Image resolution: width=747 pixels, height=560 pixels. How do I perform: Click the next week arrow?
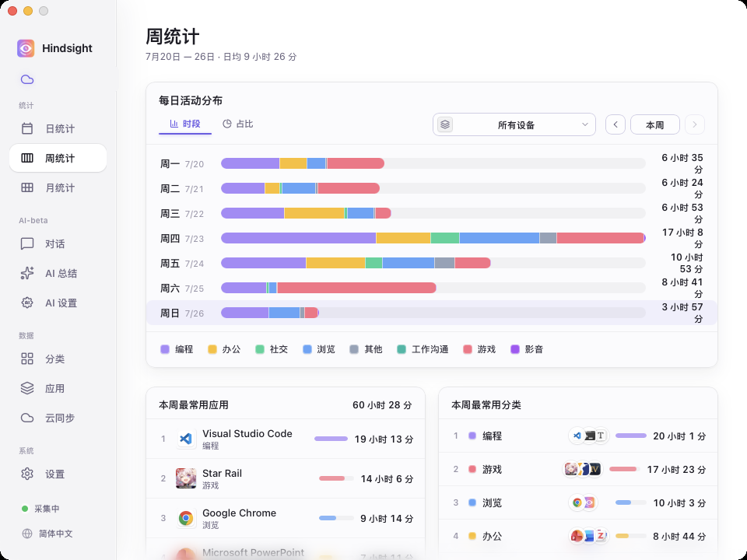[695, 124]
